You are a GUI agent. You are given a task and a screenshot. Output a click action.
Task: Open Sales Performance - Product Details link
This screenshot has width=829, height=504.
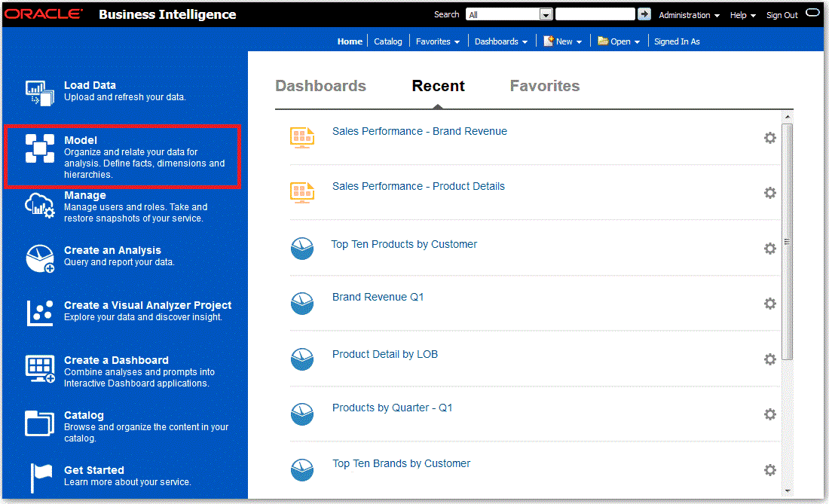tap(418, 187)
